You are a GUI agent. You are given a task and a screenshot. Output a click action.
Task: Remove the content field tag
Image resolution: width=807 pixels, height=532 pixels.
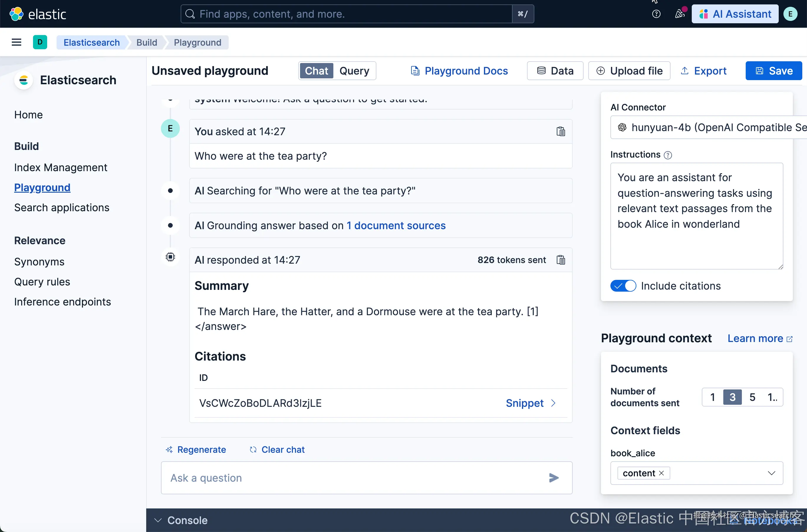(x=661, y=473)
